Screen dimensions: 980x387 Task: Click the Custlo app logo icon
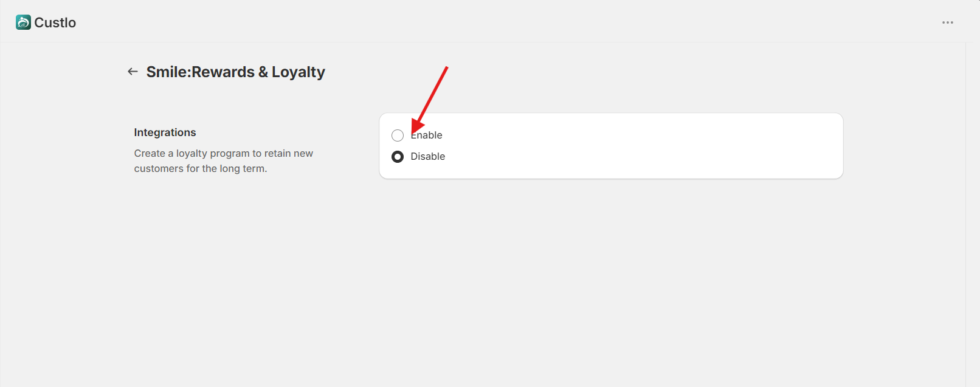[23, 22]
